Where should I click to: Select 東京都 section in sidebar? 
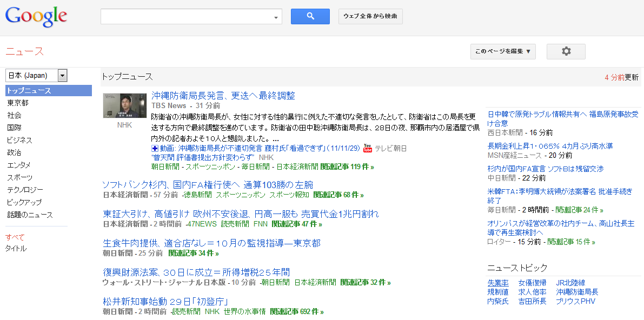[x=18, y=103]
